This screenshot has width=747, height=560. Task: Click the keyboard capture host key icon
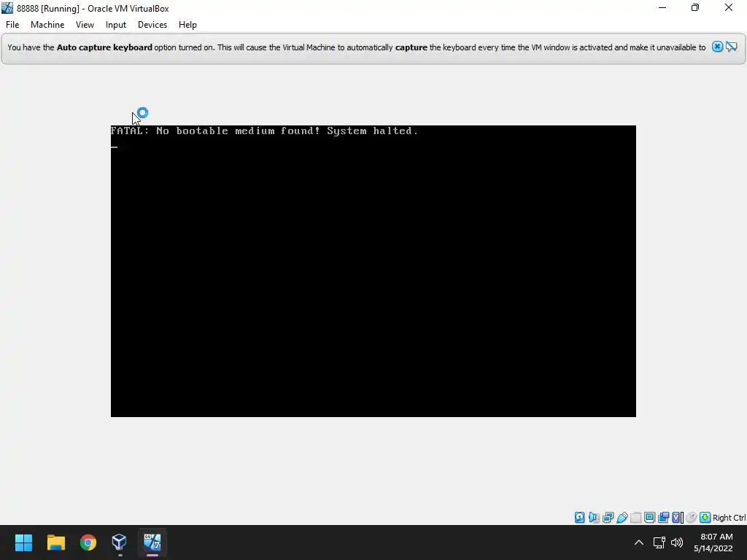click(705, 518)
